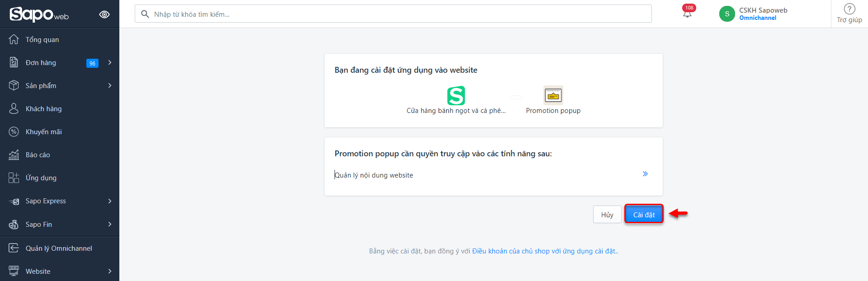This screenshot has width=868, height=281.
Task: Click the Quản lý Omnichannel exit icon
Action: [14, 248]
